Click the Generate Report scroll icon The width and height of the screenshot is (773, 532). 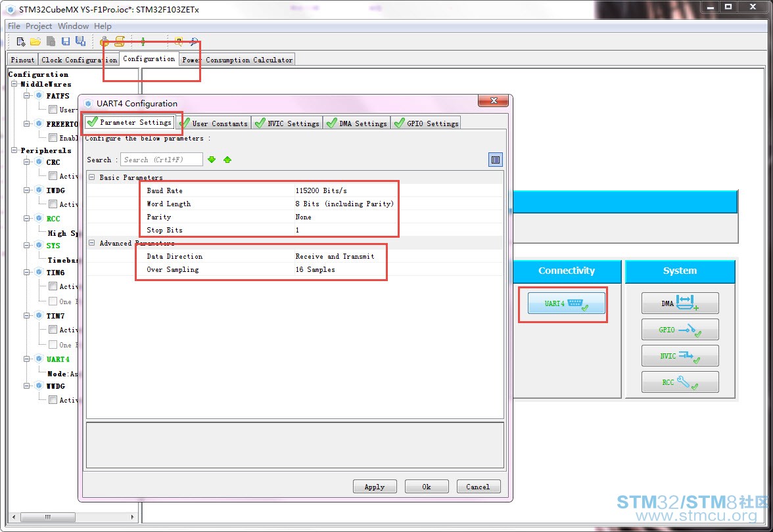pyautogui.click(x=120, y=41)
